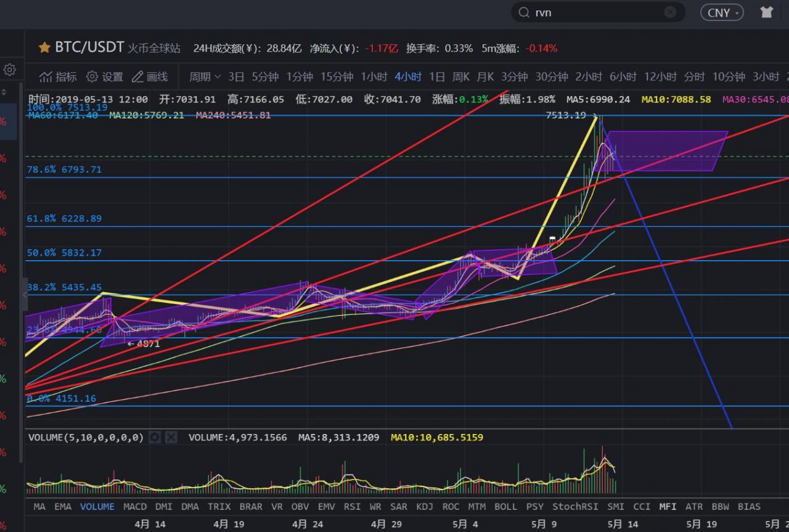Switch chart period to 3小时

click(x=766, y=77)
